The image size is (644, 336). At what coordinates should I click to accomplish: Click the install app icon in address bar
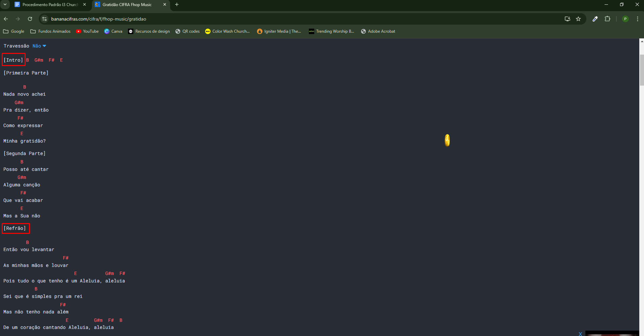568,19
